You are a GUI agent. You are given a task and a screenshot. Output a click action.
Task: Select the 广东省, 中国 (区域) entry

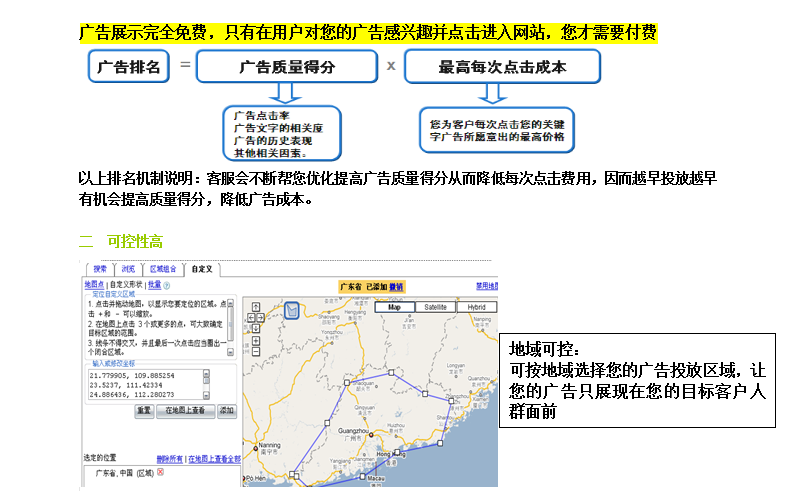pos(125,473)
